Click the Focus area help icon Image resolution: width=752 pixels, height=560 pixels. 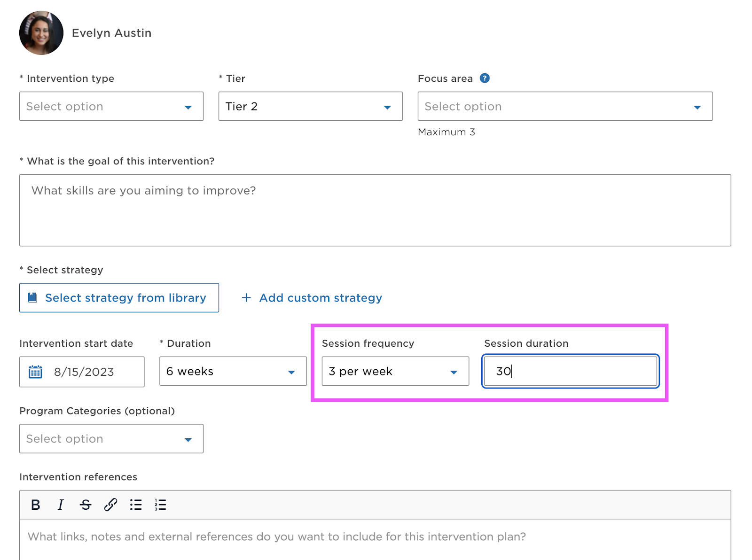pos(485,78)
